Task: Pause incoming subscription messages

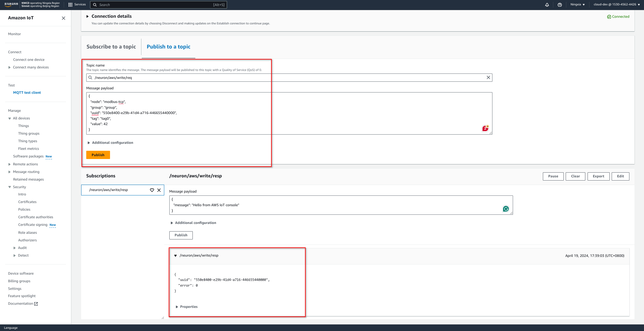Action: [x=553, y=176]
